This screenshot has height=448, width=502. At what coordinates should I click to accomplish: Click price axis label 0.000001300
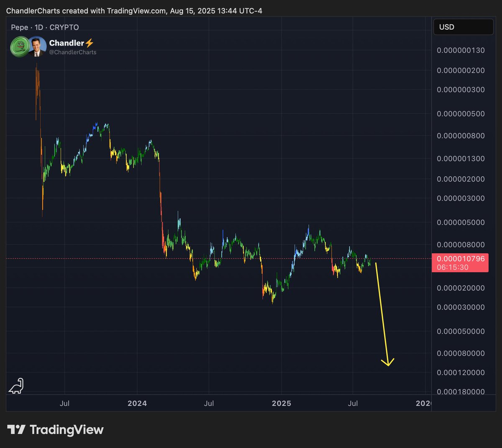(x=461, y=159)
